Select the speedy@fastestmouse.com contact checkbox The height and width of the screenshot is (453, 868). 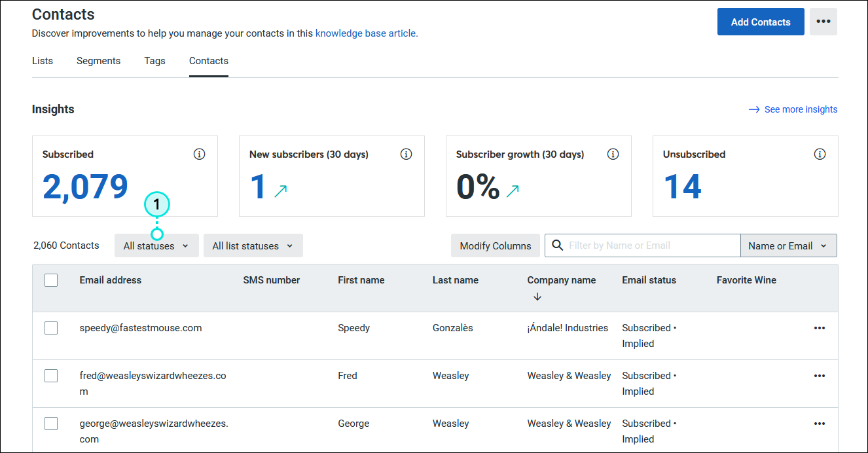(x=51, y=328)
